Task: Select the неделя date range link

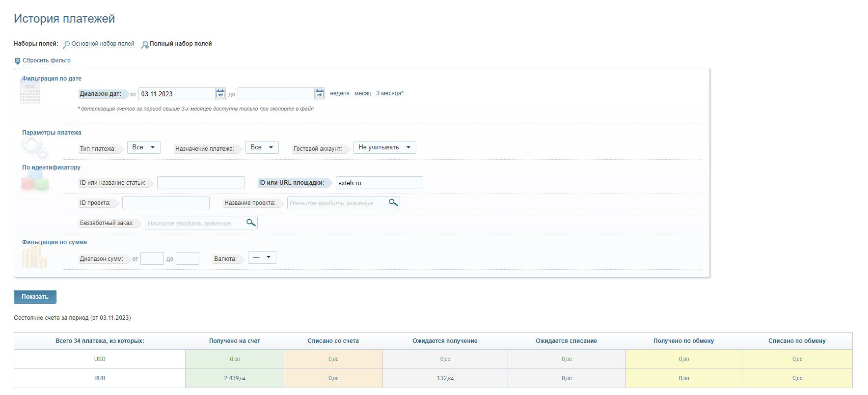Action: (x=339, y=93)
